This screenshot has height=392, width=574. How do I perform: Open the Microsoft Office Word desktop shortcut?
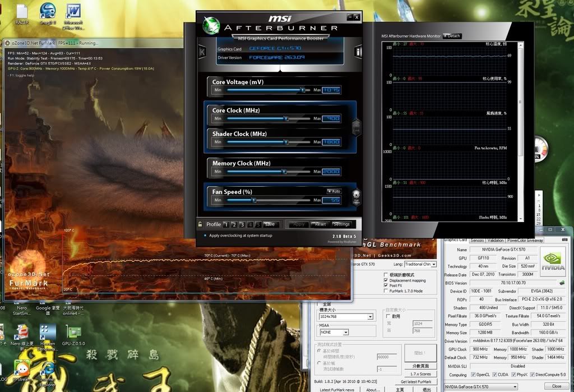pyautogui.click(x=73, y=16)
